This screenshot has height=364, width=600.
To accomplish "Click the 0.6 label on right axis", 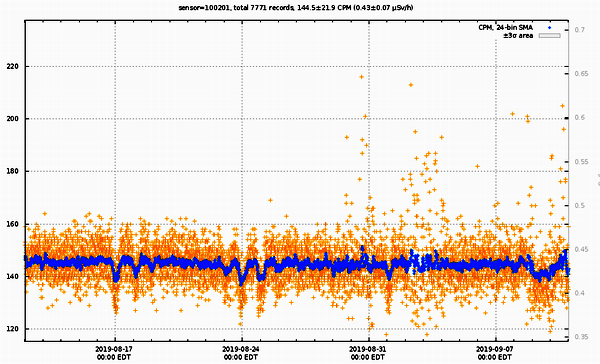I will tap(579, 118).
